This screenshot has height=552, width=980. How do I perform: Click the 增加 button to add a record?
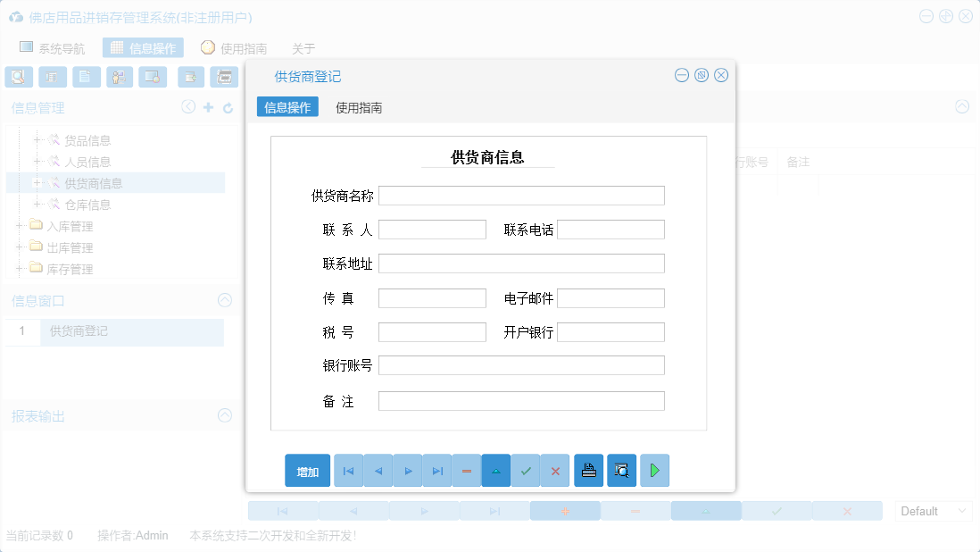pyautogui.click(x=307, y=470)
